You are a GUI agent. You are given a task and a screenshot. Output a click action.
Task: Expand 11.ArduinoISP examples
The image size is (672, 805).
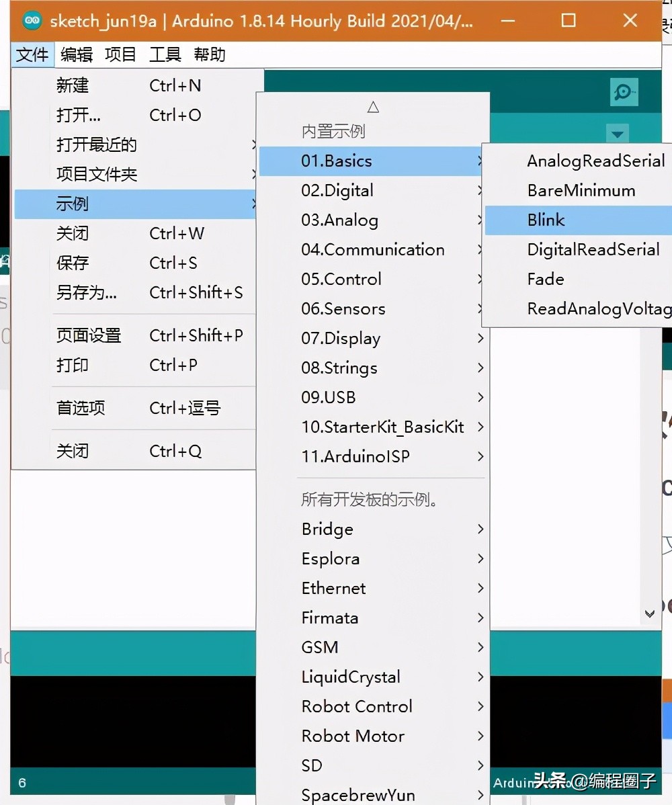coord(373,456)
